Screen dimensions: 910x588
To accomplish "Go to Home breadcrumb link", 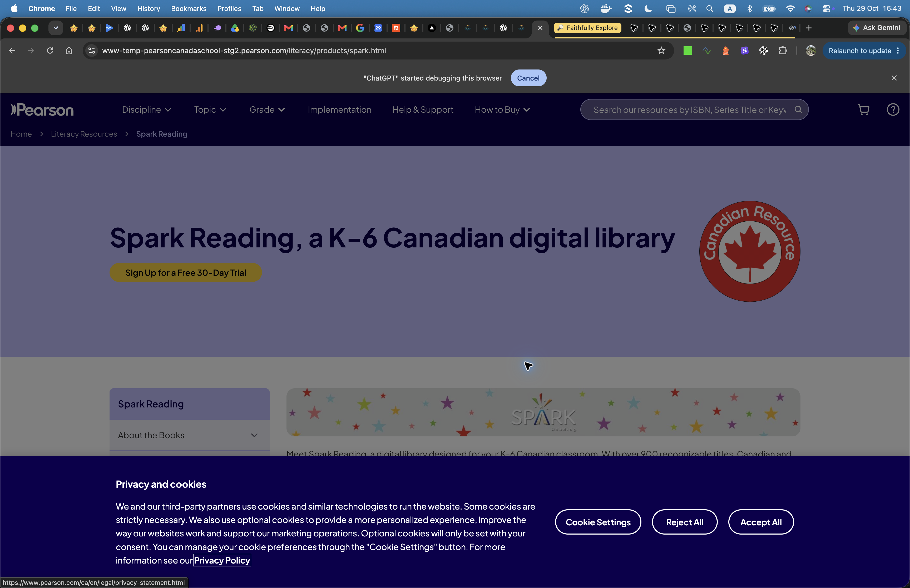I will click(21, 134).
